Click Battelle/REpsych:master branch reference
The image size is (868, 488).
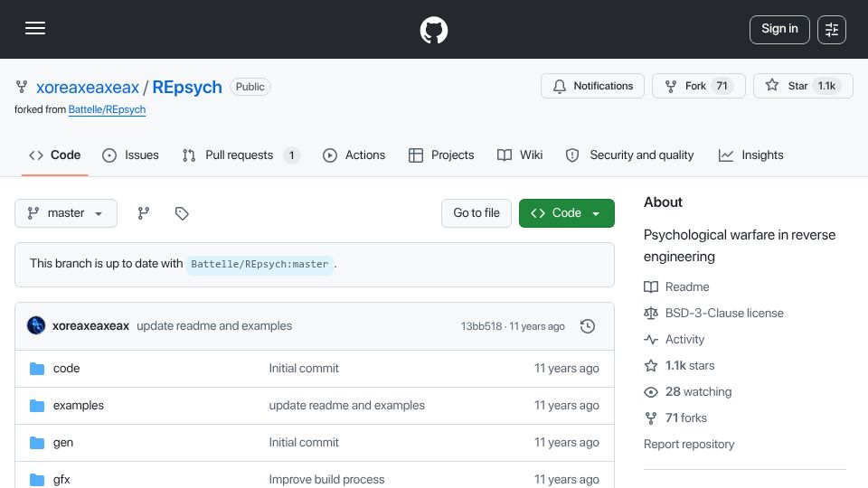tap(259, 265)
